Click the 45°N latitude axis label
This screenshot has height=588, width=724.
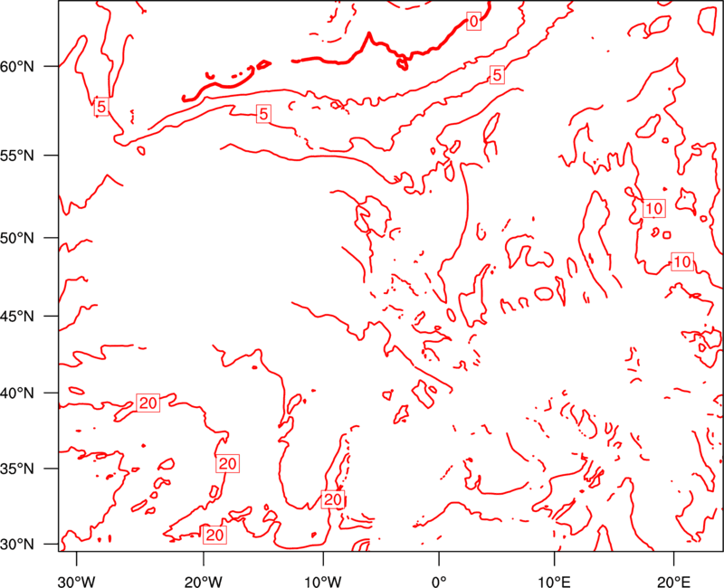[x=17, y=316]
